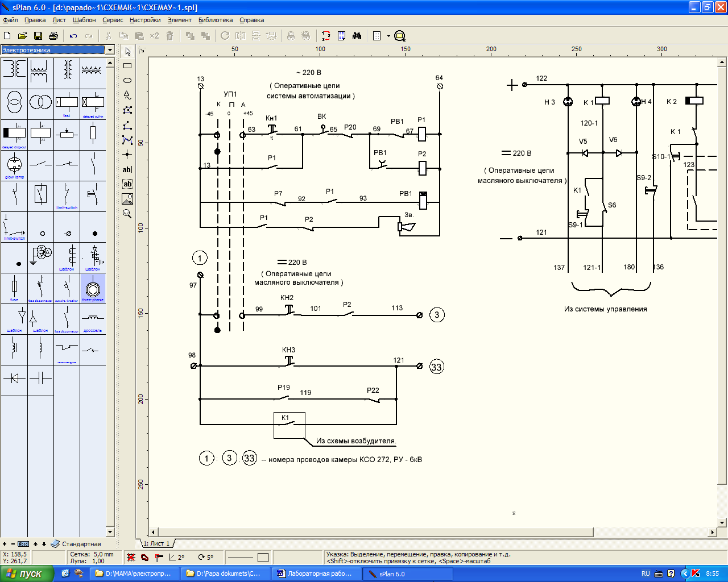Screen dimensions: 728x582
Task: Switch to the D:\МАМА\электропр... taskbar window
Action: [x=133, y=573]
